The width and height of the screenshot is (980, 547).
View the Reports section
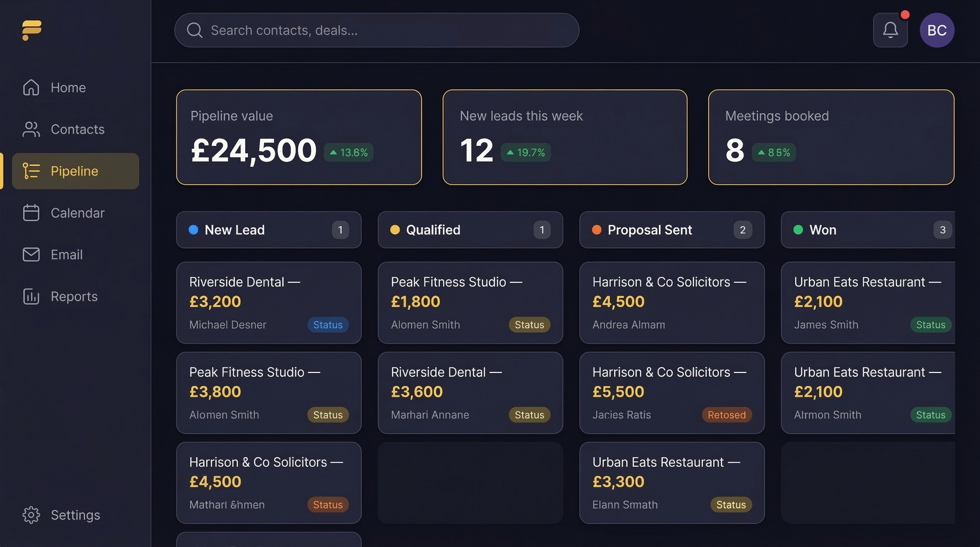coord(74,296)
